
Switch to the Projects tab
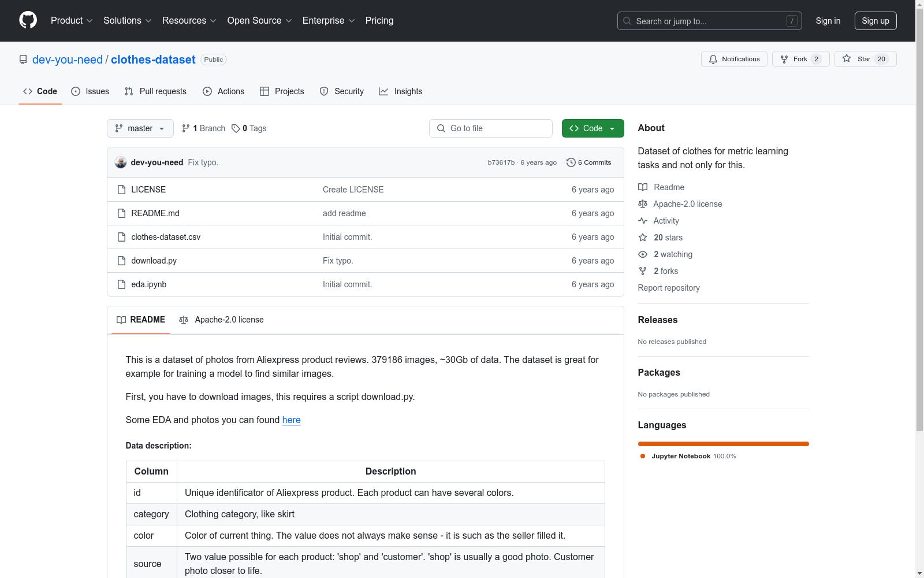(282, 91)
